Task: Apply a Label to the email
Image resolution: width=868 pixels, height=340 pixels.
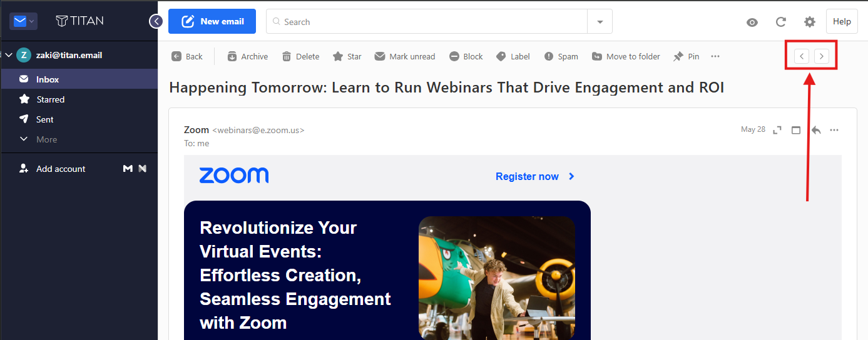Action: pyautogui.click(x=513, y=56)
